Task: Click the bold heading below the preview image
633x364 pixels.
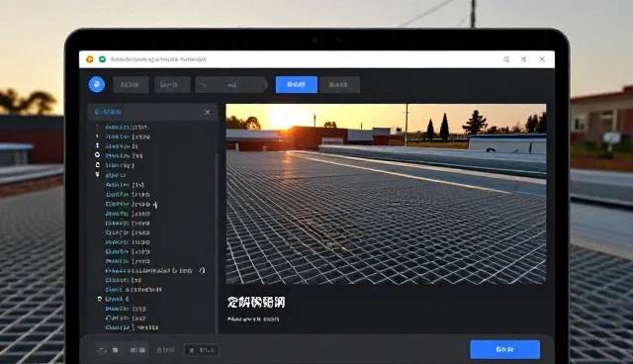Action: (256, 303)
